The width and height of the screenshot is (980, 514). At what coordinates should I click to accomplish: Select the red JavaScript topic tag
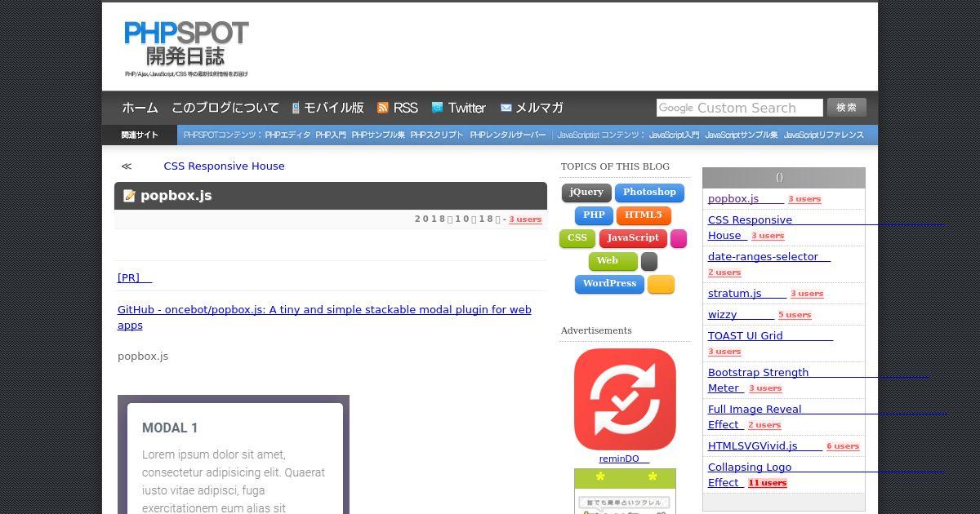coord(633,239)
